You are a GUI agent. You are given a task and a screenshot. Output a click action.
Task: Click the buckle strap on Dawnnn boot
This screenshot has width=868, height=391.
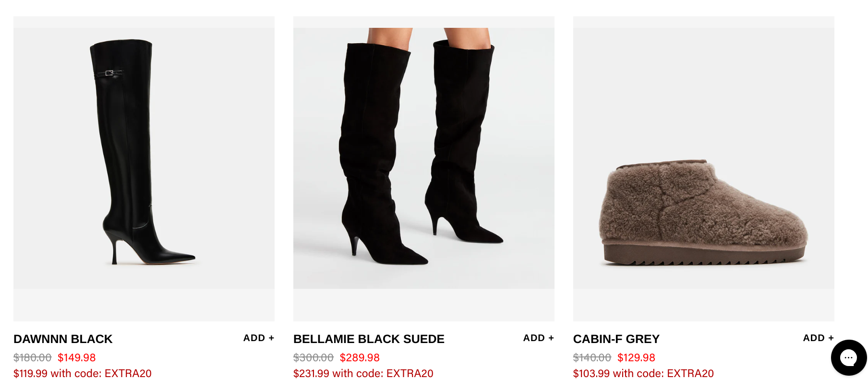point(109,73)
